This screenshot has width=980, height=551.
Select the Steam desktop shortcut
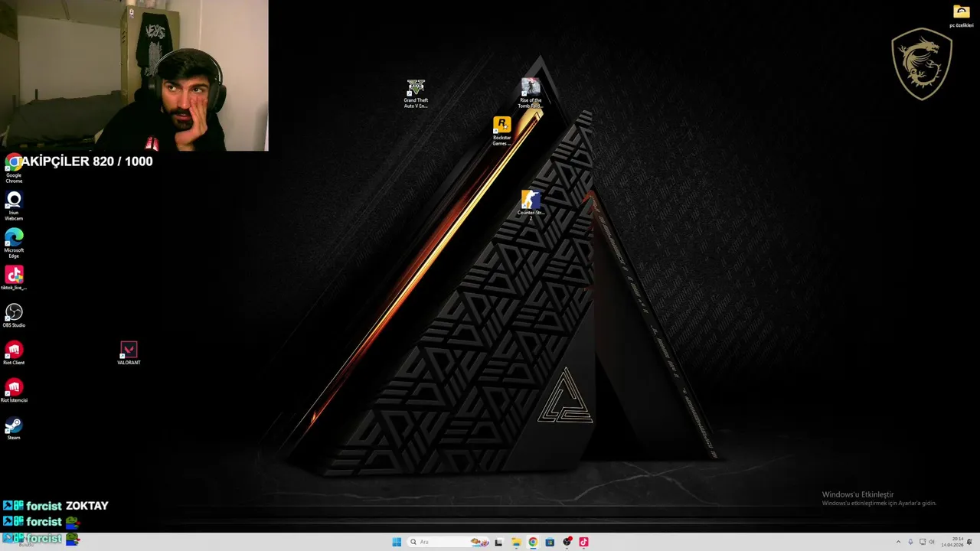point(14,428)
